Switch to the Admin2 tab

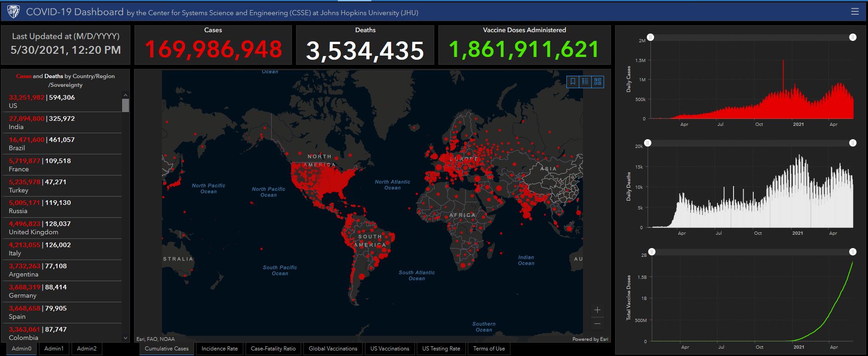pyautogui.click(x=87, y=349)
